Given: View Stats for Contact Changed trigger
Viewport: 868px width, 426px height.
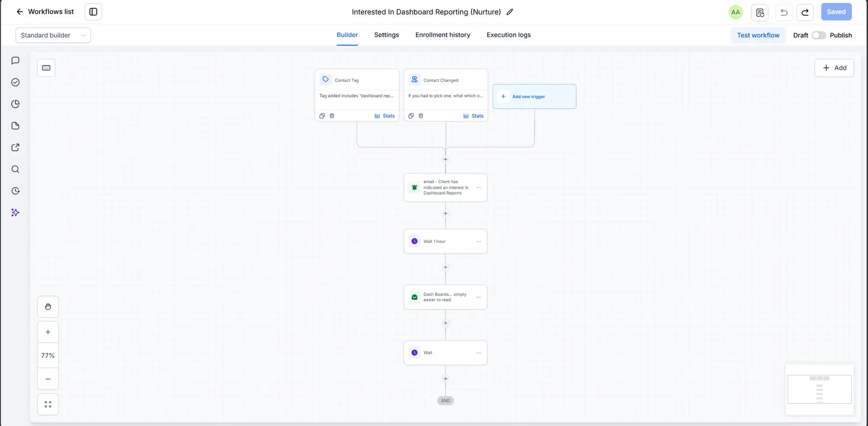Looking at the screenshot, I should [474, 116].
